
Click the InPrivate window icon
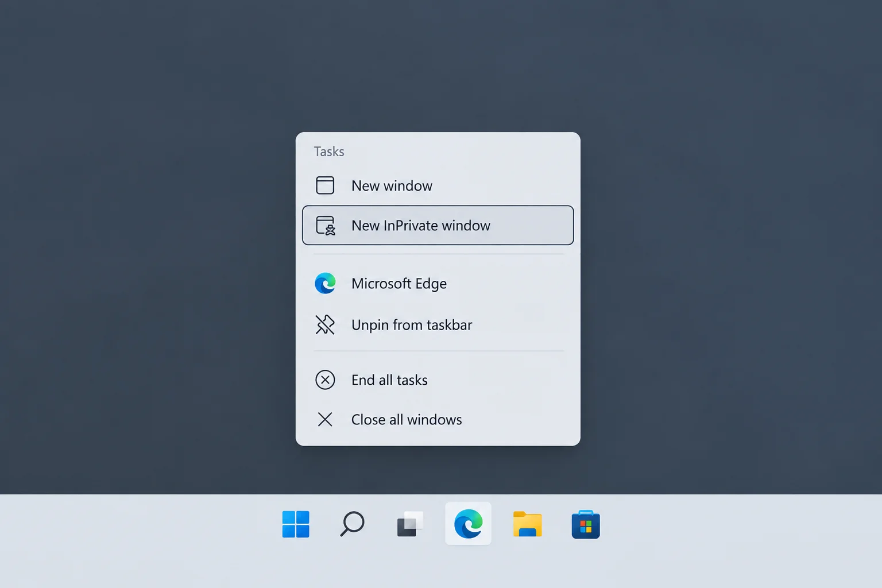(x=326, y=226)
